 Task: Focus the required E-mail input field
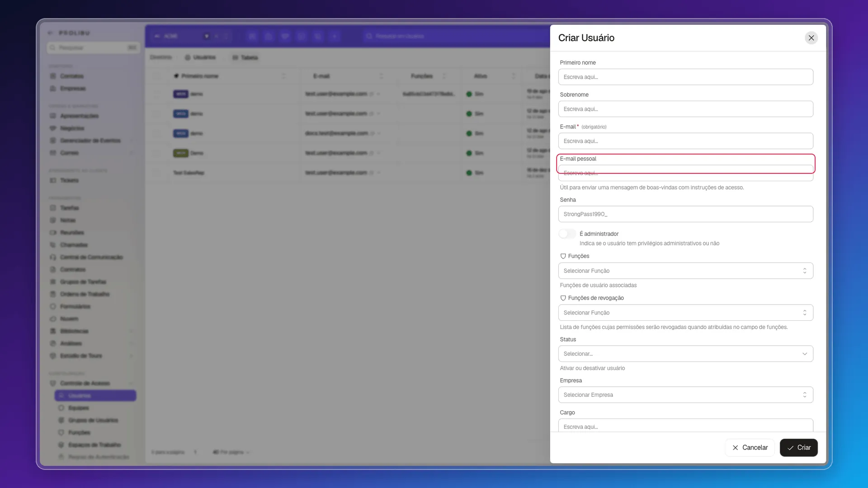[685, 141]
